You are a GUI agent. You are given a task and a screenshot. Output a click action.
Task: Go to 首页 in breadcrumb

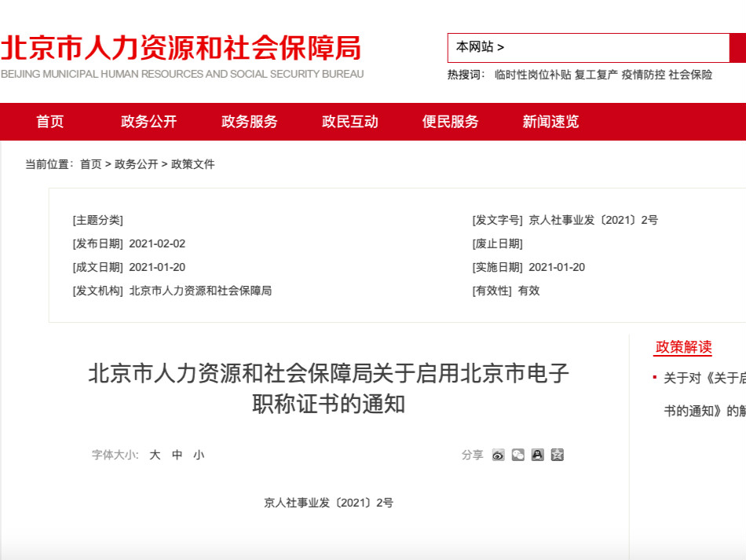click(91, 164)
